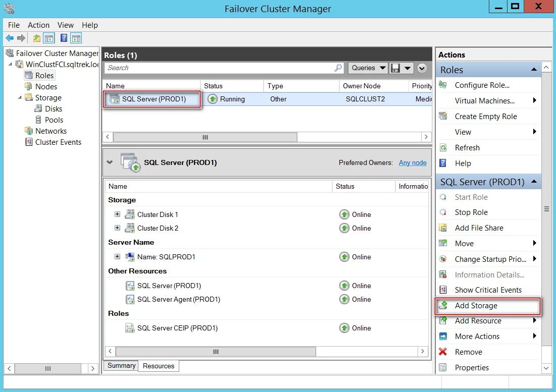Click the Show/Hide Action Pane toolbar icon

click(76, 38)
